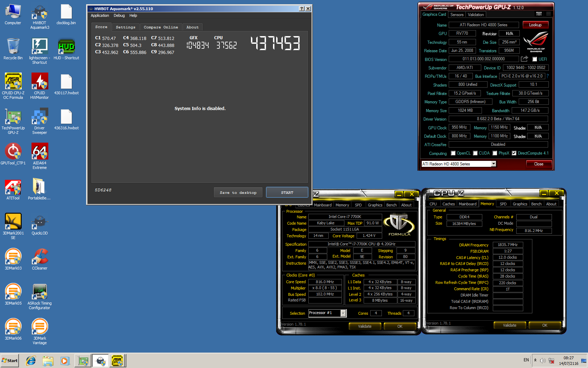
Task: Open the ATITool desktop icon
Action: coord(13,189)
